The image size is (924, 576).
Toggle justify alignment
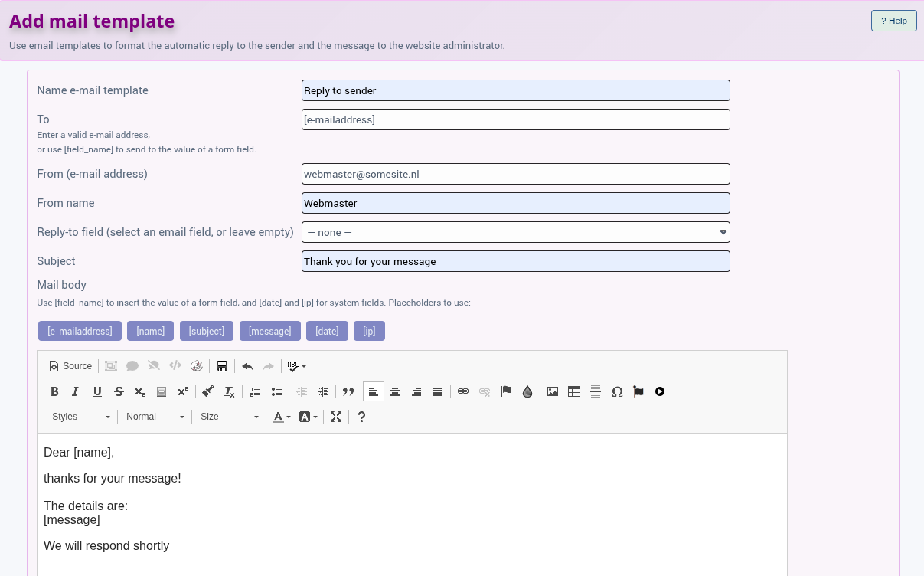pyautogui.click(x=438, y=391)
